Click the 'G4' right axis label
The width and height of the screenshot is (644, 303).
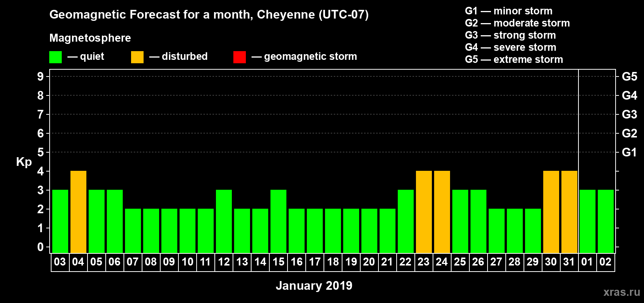[630, 95]
